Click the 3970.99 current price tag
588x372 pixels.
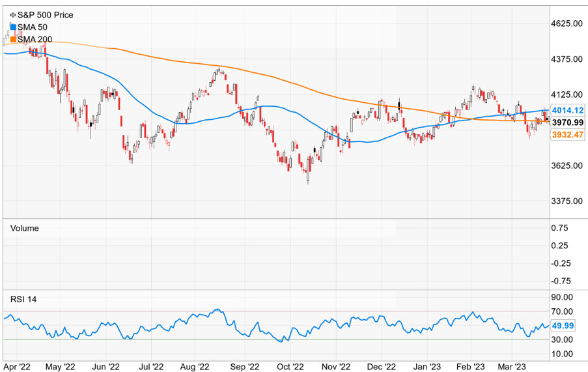pyautogui.click(x=568, y=122)
